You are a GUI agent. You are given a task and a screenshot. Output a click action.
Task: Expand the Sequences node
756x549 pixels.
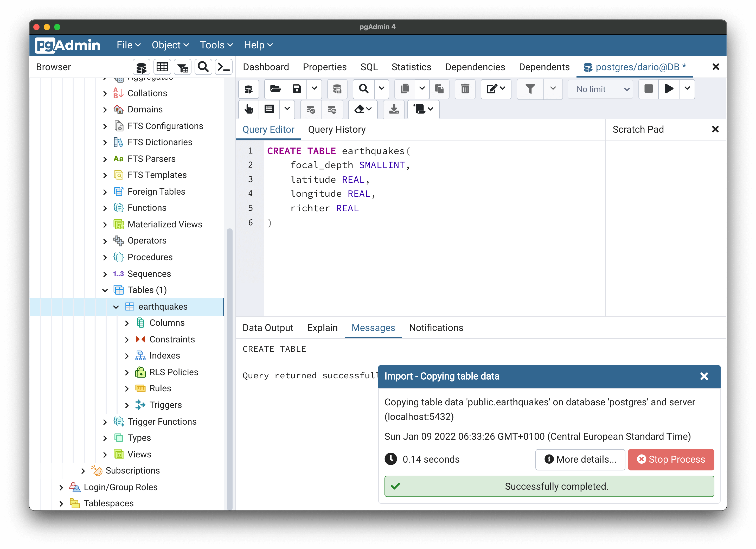pyautogui.click(x=105, y=274)
